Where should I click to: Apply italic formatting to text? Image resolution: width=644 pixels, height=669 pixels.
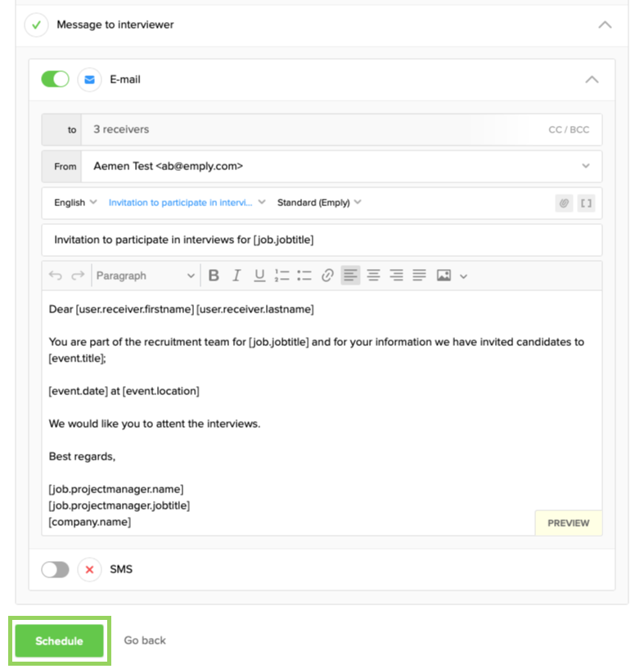tap(236, 276)
